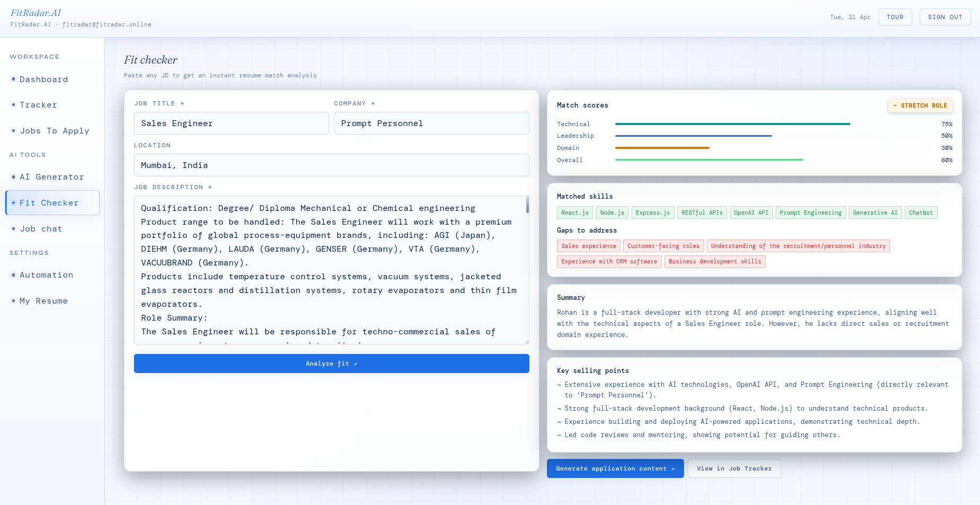Click the RESTful APIs skill tag
980x505 pixels.
[x=702, y=212]
